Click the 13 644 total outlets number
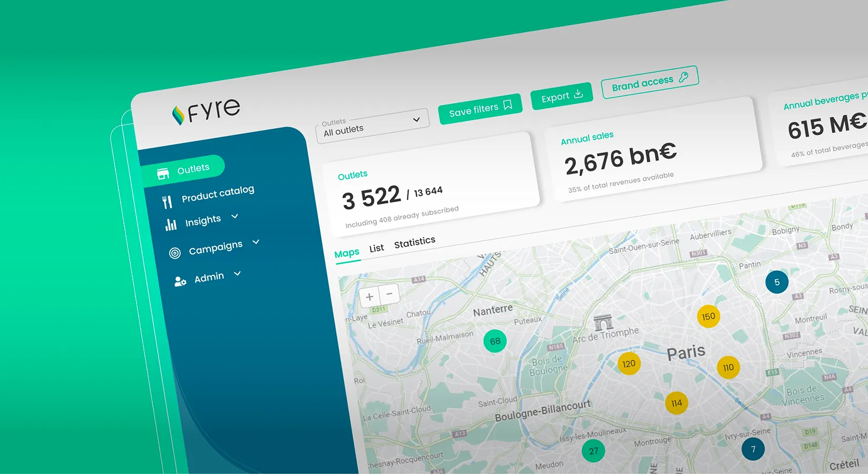 [428, 192]
